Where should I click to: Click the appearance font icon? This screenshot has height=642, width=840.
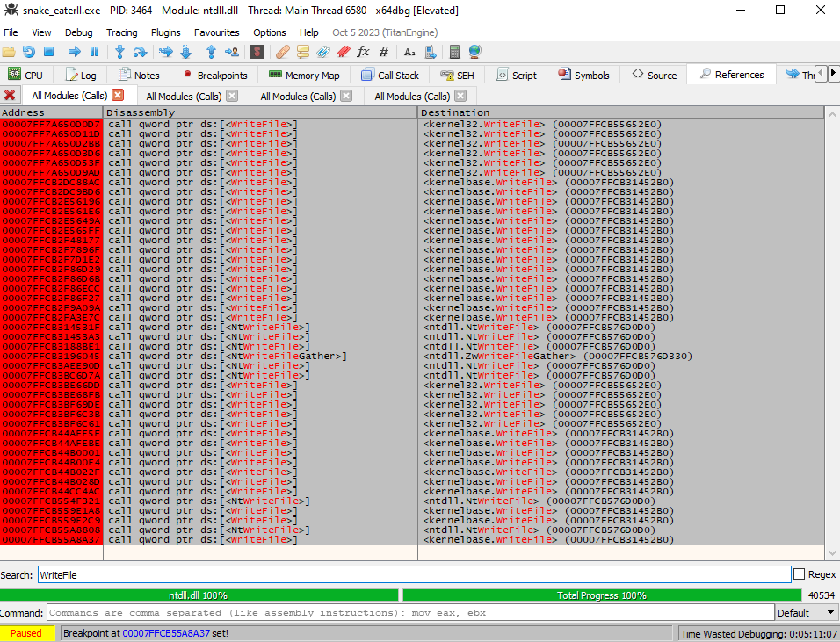point(409,52)
